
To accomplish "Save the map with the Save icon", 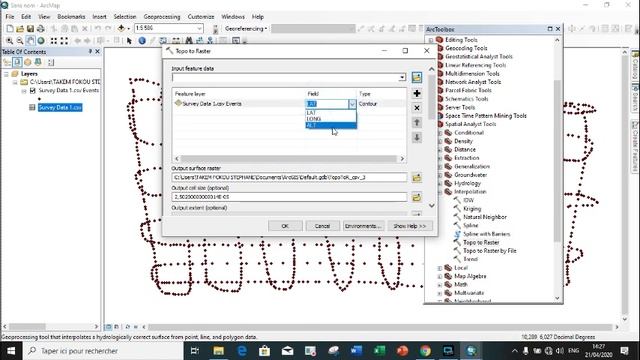I will [30, 29].
